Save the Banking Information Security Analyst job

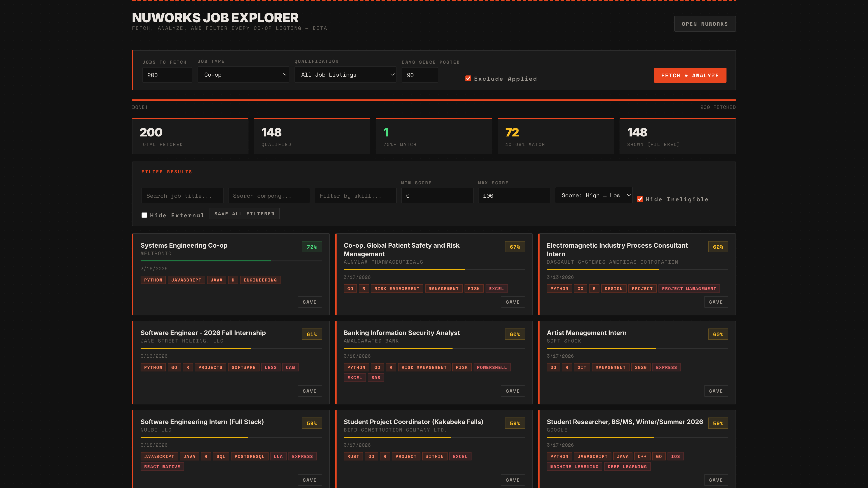point(512,391)
